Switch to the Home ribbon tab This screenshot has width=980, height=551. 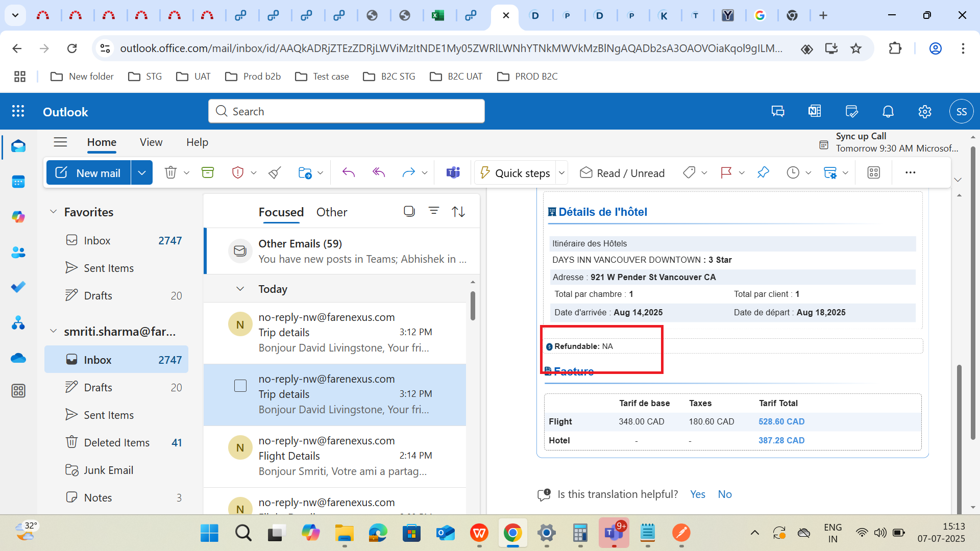coord(102,142)
